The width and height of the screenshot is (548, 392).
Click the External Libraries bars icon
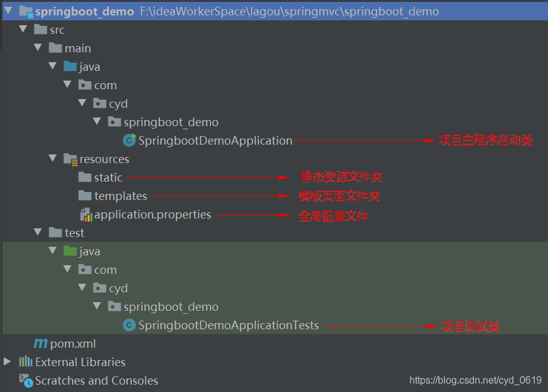pyautogui.click(x=25, y=362)
